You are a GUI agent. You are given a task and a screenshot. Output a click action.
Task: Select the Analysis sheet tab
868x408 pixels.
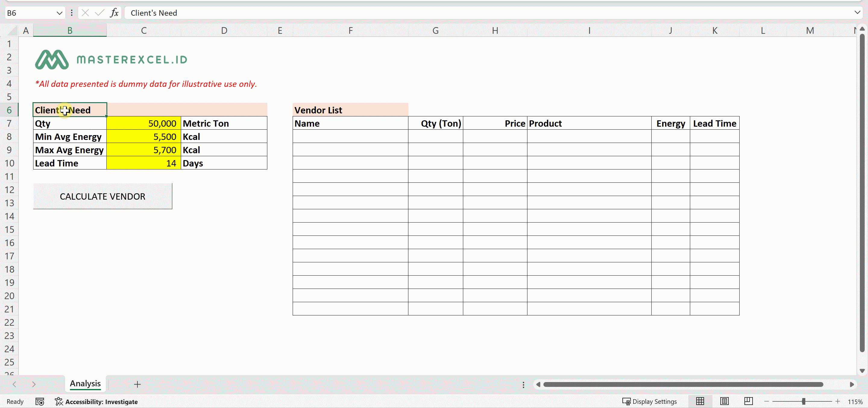point(85,384)
